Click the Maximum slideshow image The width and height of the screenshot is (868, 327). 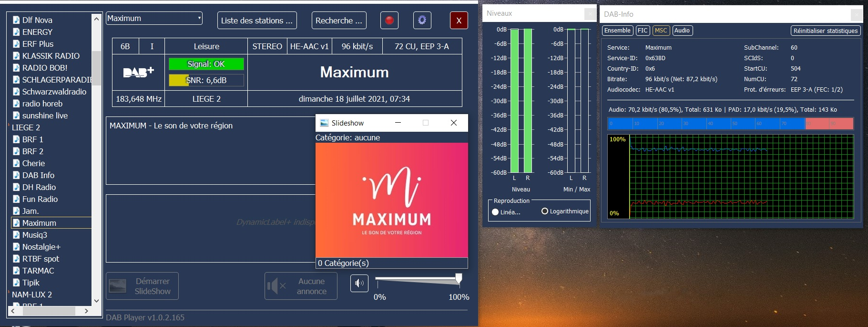pyautogui.click(x=391, y=200)
